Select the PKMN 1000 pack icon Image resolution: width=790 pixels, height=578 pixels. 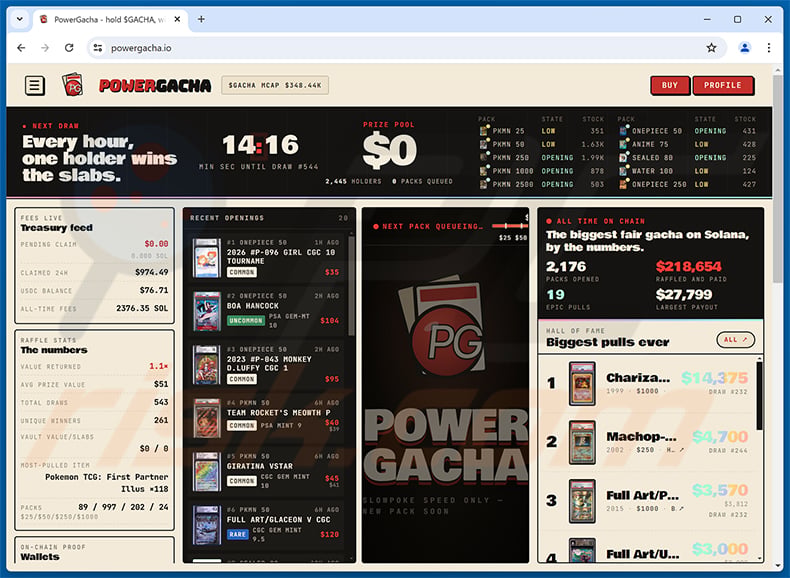tap(484, 171)
